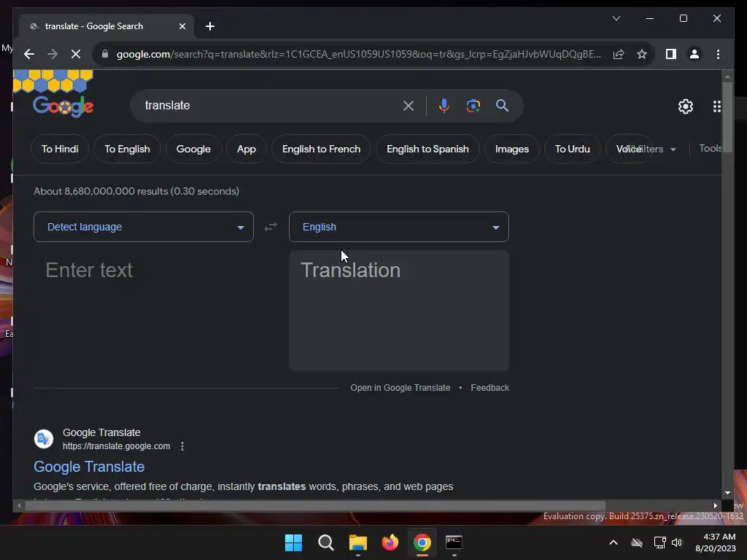This screenshot has height=560, width=747.
Task: Open in Google Translate link
Action: [x=400, y=388]
